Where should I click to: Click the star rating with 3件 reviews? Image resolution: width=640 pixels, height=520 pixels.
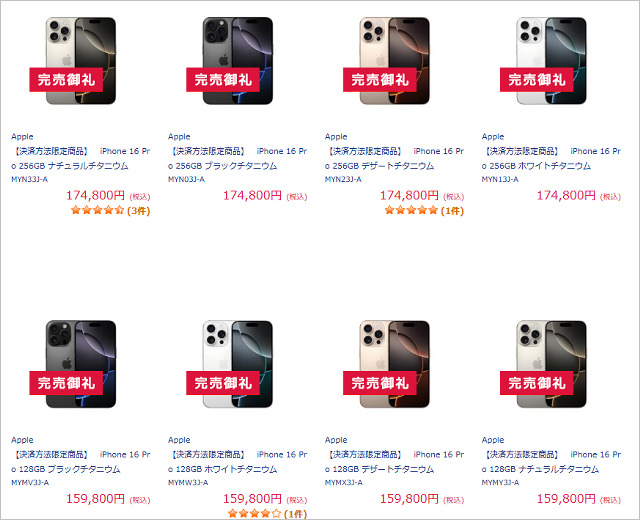click(110, 211)
